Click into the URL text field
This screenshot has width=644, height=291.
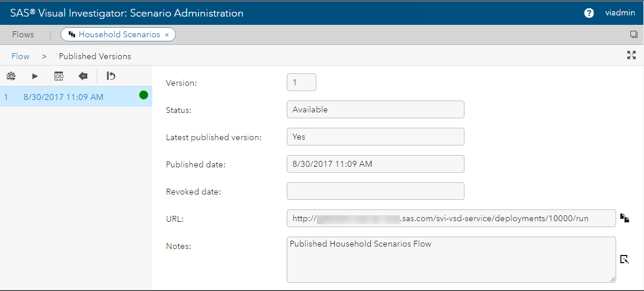[451, 218]
